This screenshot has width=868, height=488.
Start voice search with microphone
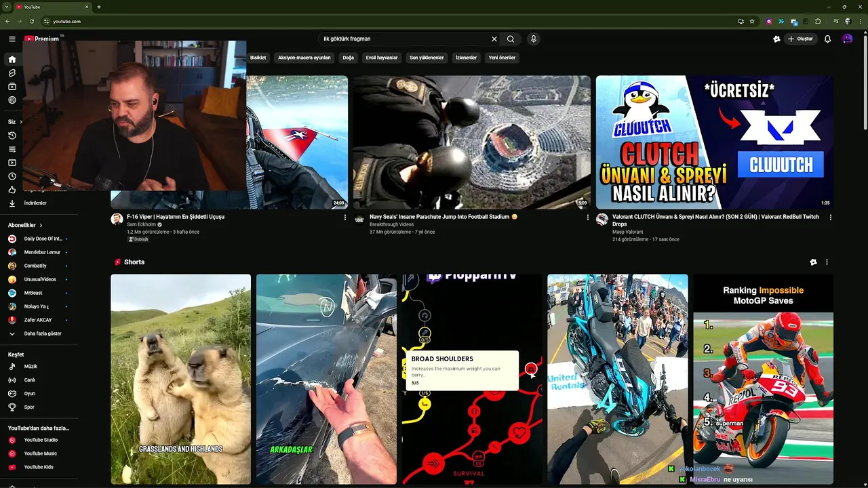point(534,39)
